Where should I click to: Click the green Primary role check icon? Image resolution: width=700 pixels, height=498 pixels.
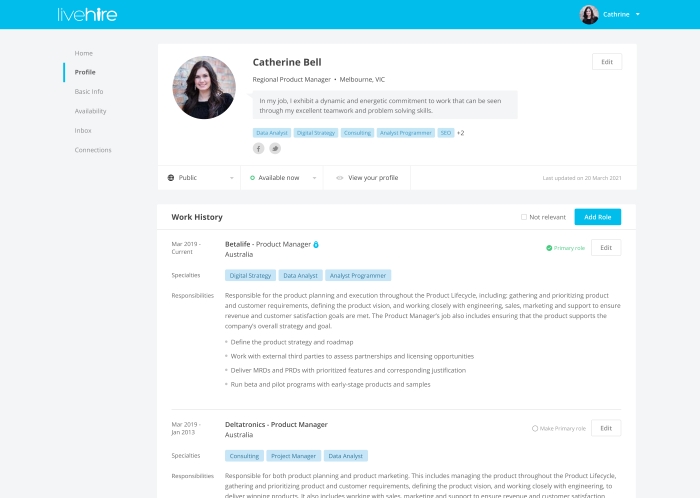pos(549,247)
